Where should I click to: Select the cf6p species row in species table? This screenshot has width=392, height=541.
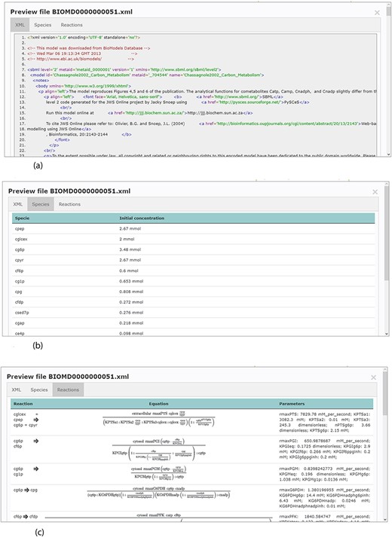pos(193,270)
